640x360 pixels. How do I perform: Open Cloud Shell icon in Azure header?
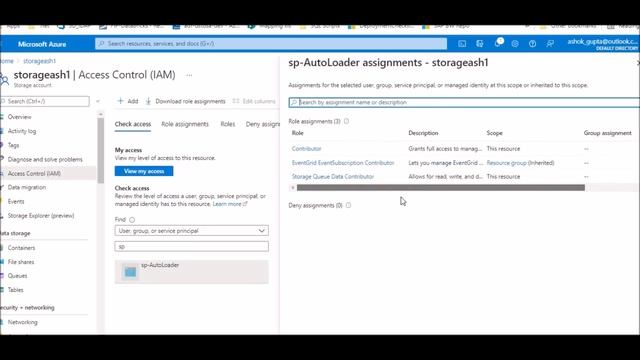click(462, 44)
